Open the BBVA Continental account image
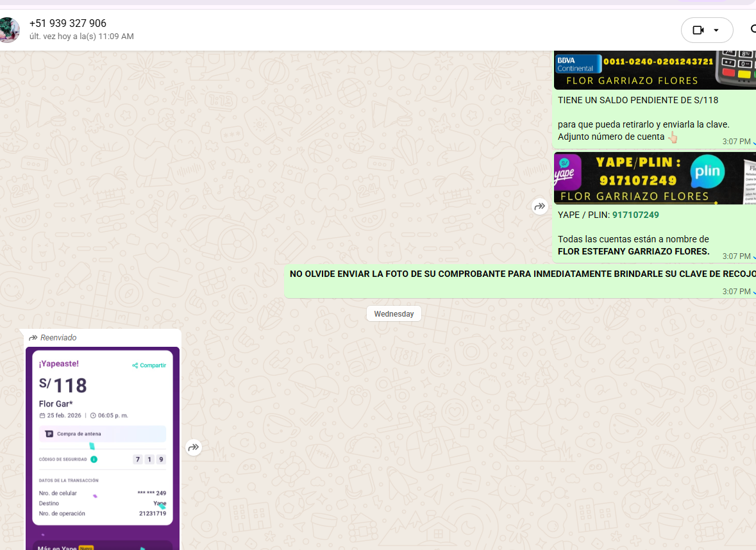Screen dimensions: 756x550 click(x=654, y=69)
